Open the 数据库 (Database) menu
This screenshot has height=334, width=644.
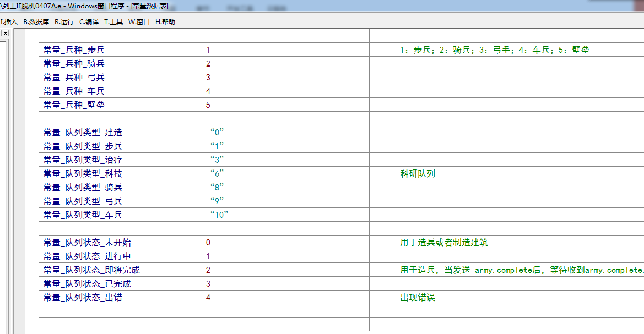coord(36,22)
